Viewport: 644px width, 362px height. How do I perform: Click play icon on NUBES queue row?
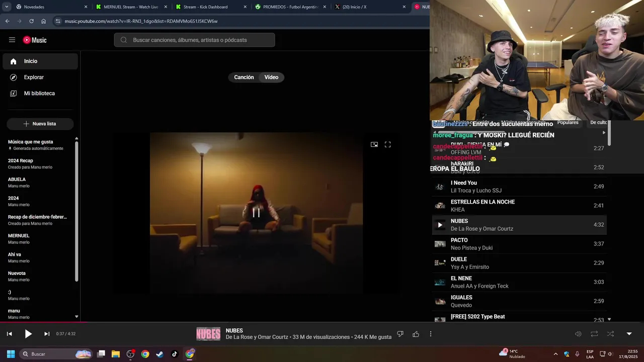pos(440,225)
